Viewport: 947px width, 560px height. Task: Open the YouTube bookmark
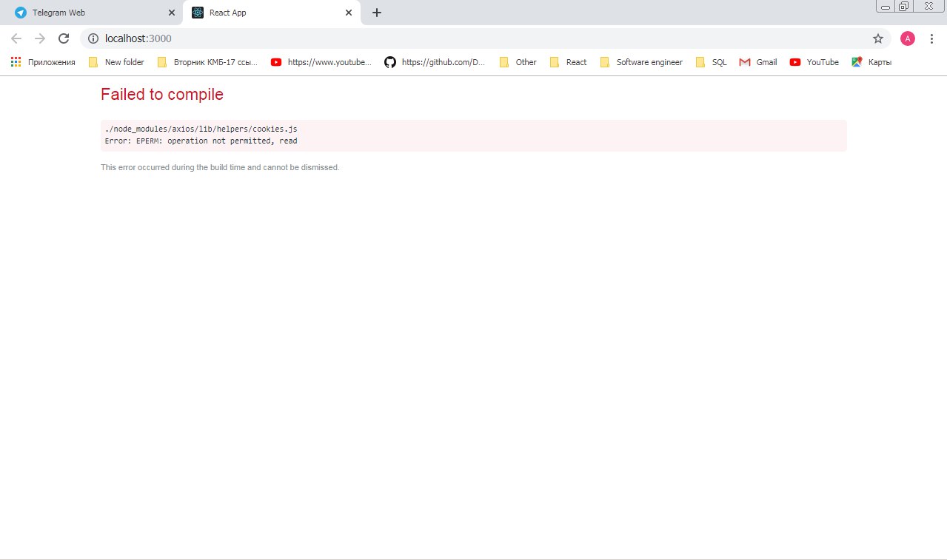point(814,62)
